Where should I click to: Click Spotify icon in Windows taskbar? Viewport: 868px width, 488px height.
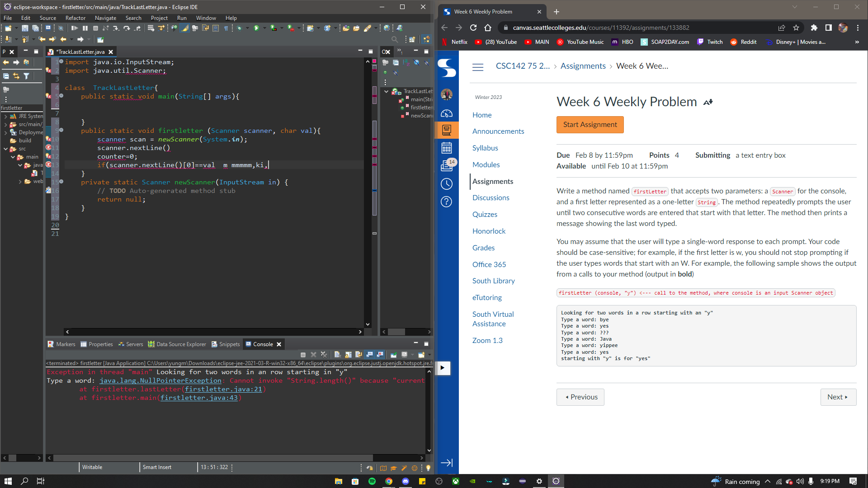pyautogui.click(x=372, y=481)
